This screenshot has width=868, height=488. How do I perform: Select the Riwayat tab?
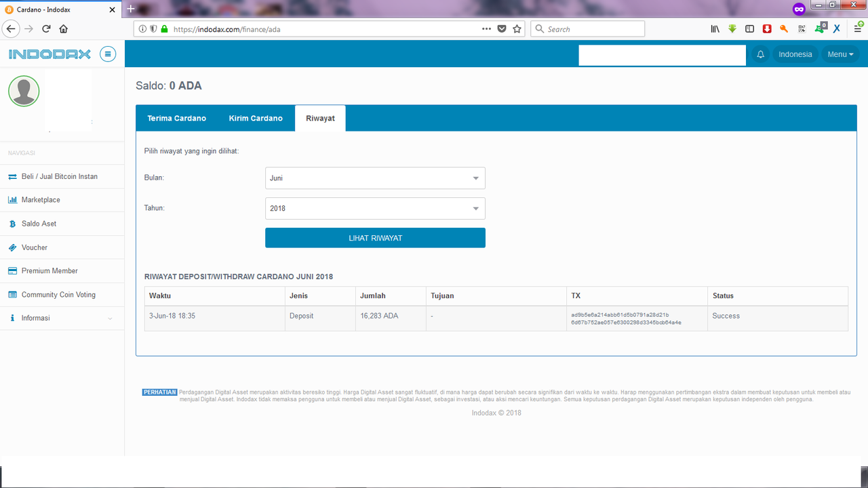pyautogui.click(x=320, y=118)
